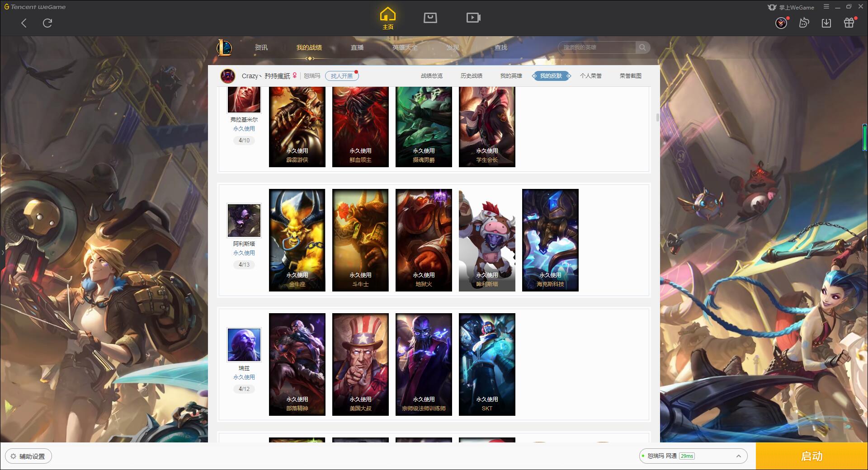This screenshot has width=868, height=470.
Task: Open the 霹雳游侠 skin card
Action: pos(297,127)
